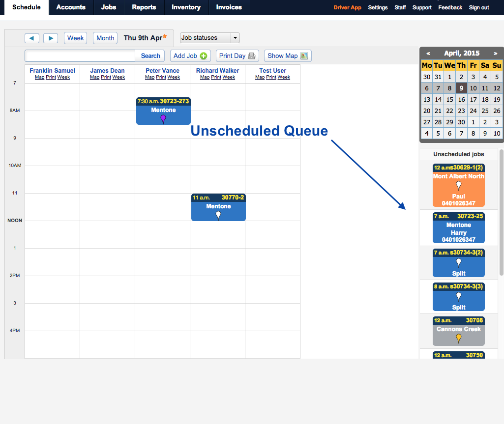Click white pin on job s30734-3(2)
504x424 pixels.
459,263
